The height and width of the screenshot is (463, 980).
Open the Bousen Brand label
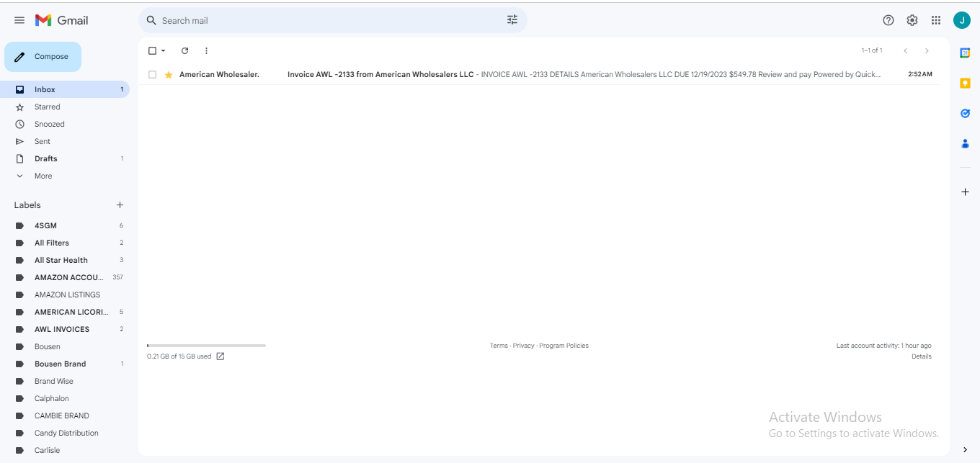click(65, 364)
